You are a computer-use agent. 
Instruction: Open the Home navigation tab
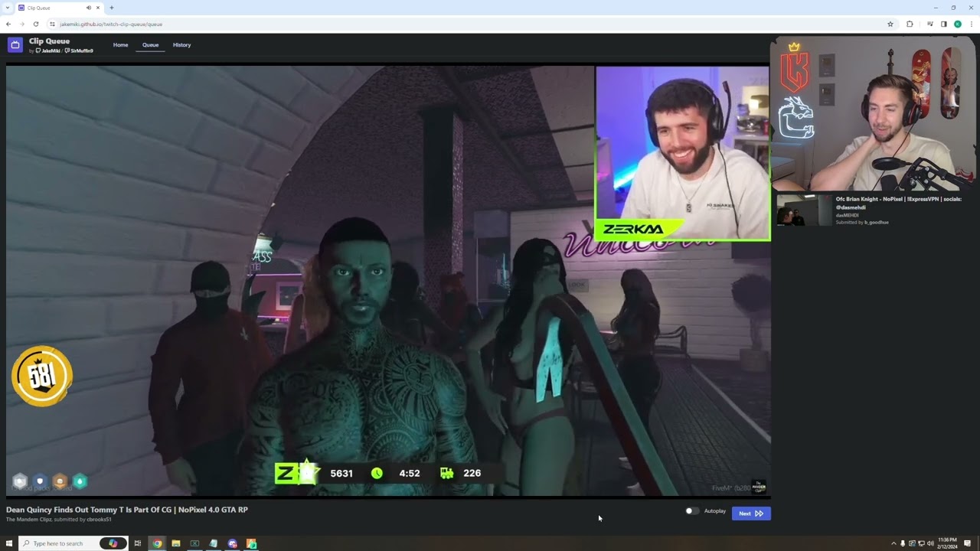pos(121,45)
